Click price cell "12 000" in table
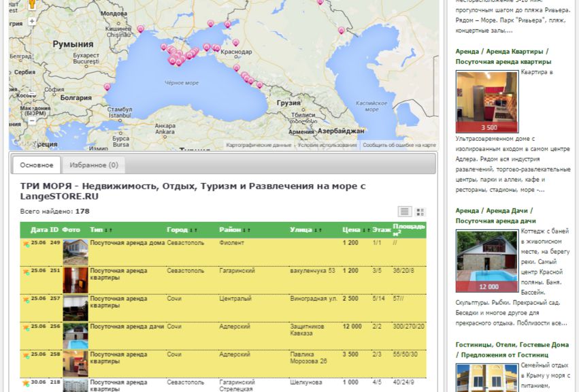 (352, 327)
